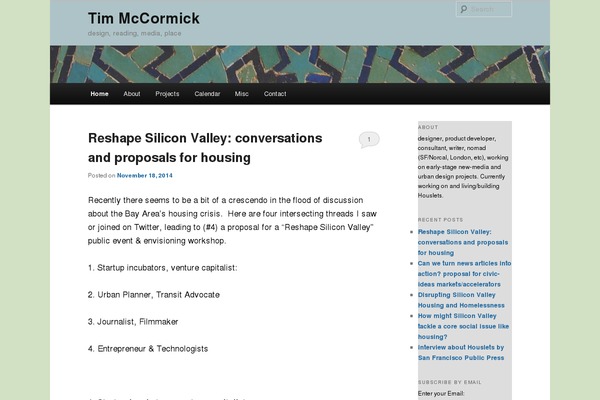The height and width of the screenshot is (400, 600).
Task: Open the Reshape Silicon Valley post title
Action: [205, 148]
